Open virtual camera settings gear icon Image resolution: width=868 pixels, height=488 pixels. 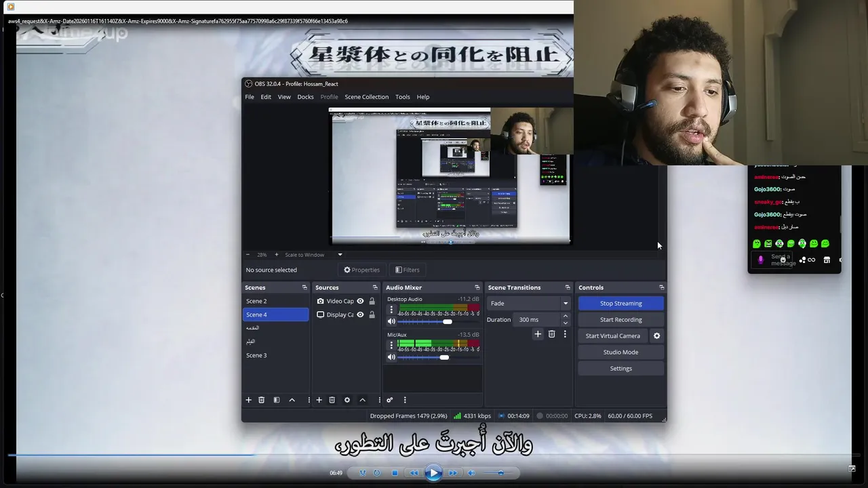tap(656, 336)
